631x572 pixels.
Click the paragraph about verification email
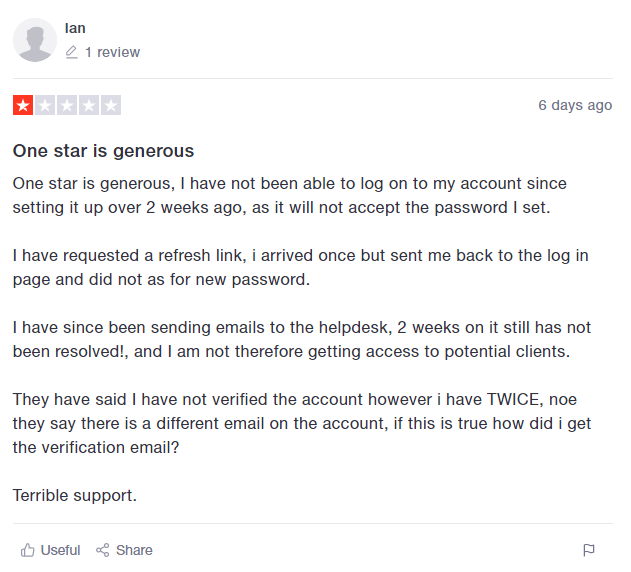302,423
